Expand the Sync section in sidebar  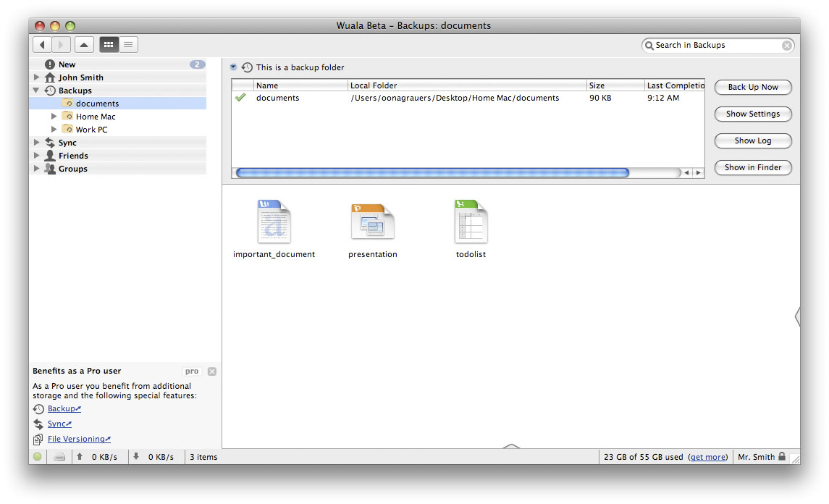[x=37, y=143]
